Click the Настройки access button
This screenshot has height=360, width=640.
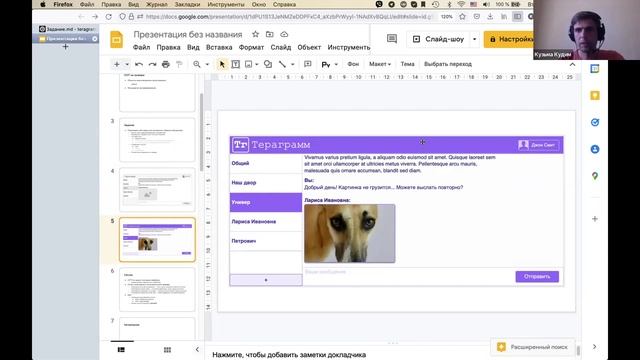pos(510,39)
